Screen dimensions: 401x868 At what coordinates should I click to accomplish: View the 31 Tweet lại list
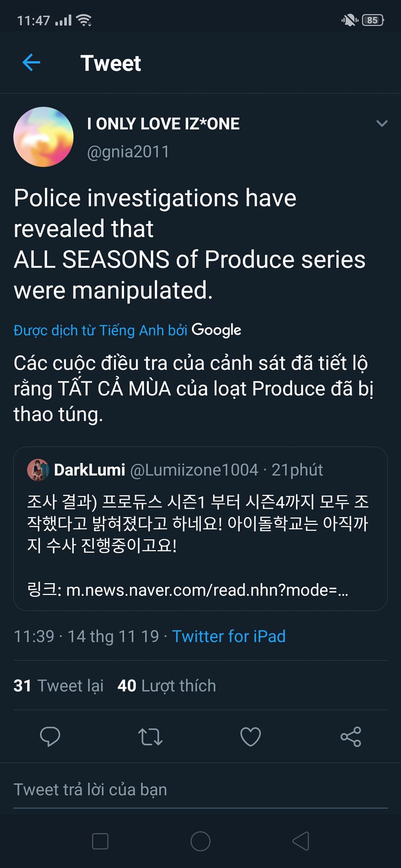(x=59, y=686)
